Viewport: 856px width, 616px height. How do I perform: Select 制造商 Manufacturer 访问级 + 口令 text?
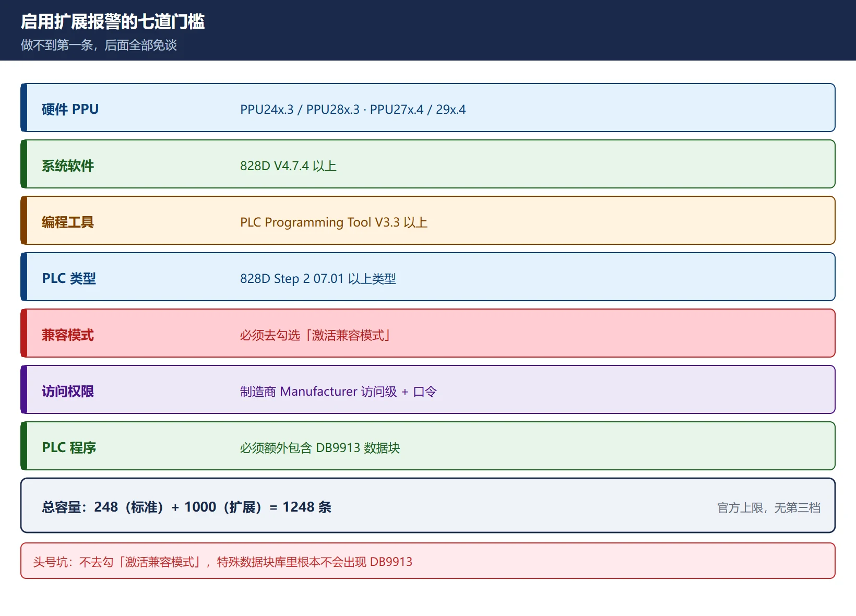pos(338,391)
